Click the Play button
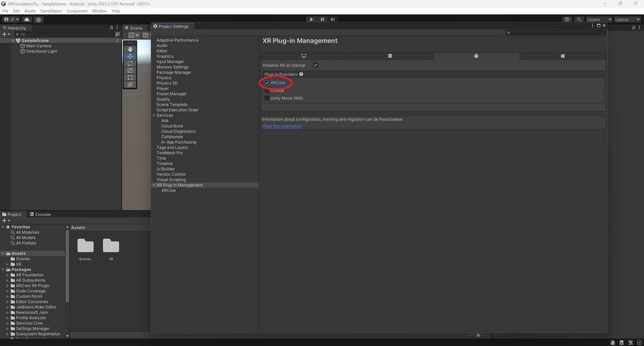644x346 pixels. coord(311,19)
